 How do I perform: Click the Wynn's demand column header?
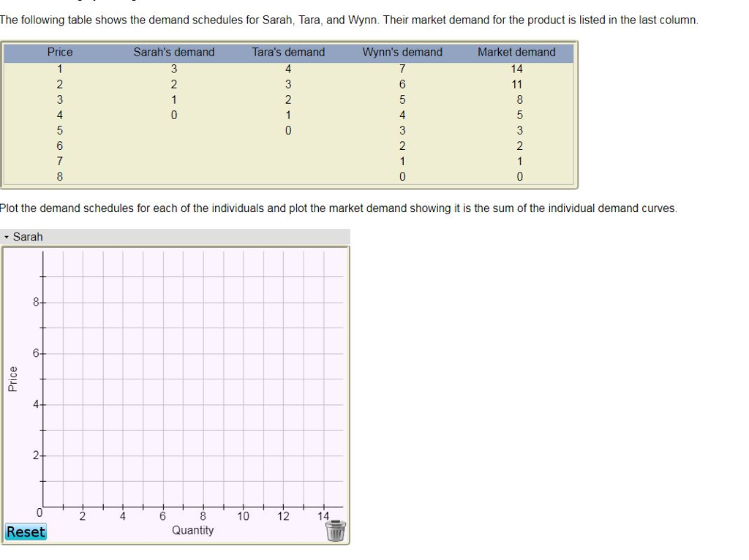[402, 52]
